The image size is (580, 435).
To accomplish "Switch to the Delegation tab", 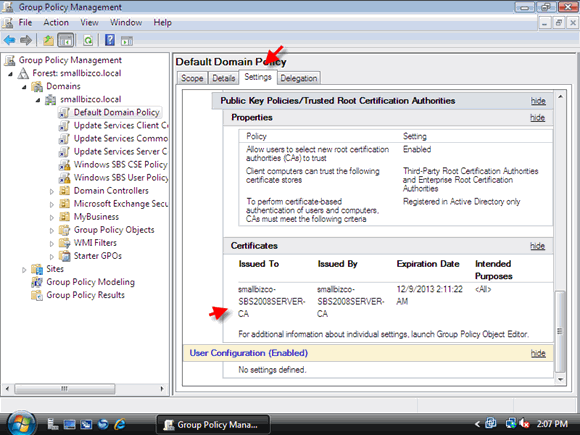I will [299, 78].
